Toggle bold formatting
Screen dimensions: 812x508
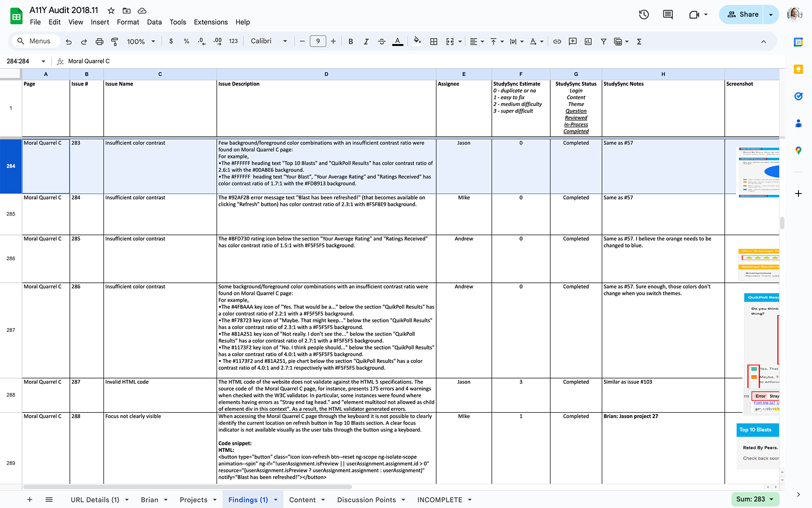(x=351, y=42)
